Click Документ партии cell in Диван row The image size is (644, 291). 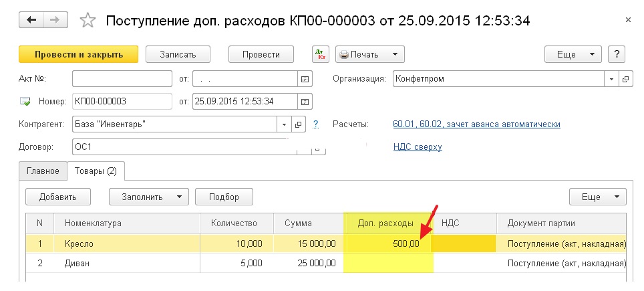(561, 263)
